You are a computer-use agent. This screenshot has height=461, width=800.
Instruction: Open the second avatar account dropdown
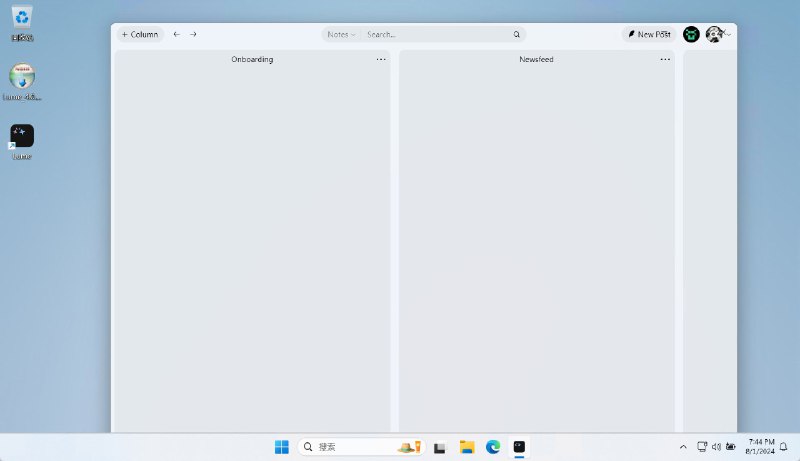[718, 34]
